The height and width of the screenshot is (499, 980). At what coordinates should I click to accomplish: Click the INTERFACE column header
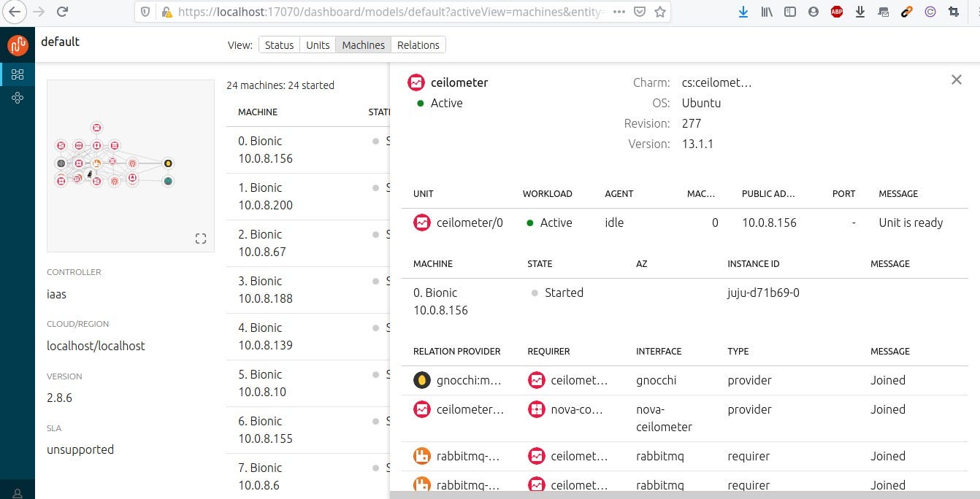pos(659,352)
